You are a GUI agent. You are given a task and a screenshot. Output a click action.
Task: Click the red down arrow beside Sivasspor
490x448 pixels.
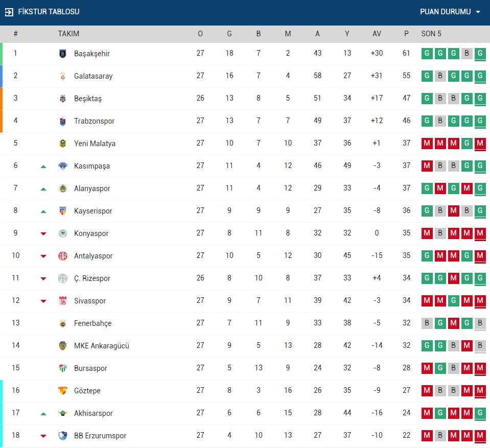coord(43,301)
